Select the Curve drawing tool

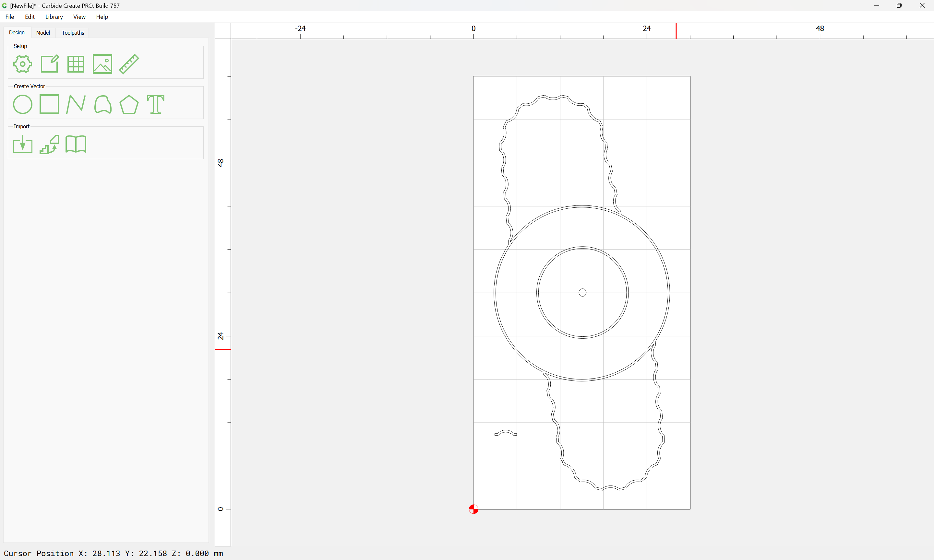click(103, 105)
